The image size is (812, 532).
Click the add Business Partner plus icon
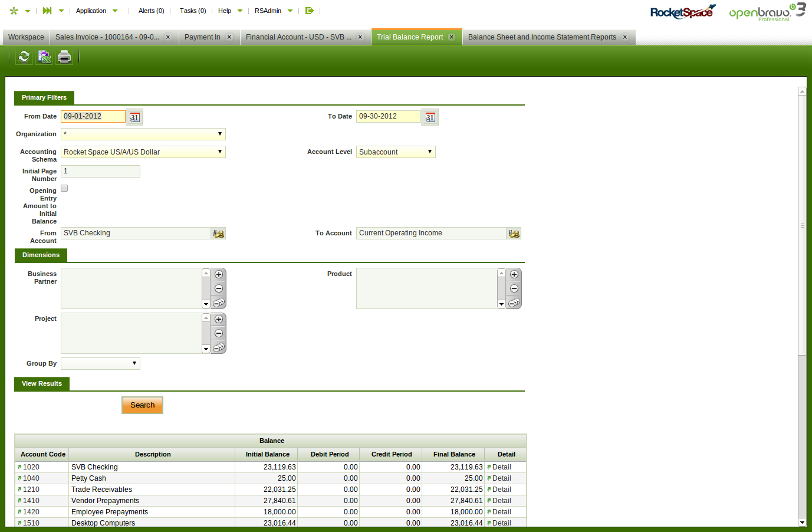point(219,274)
